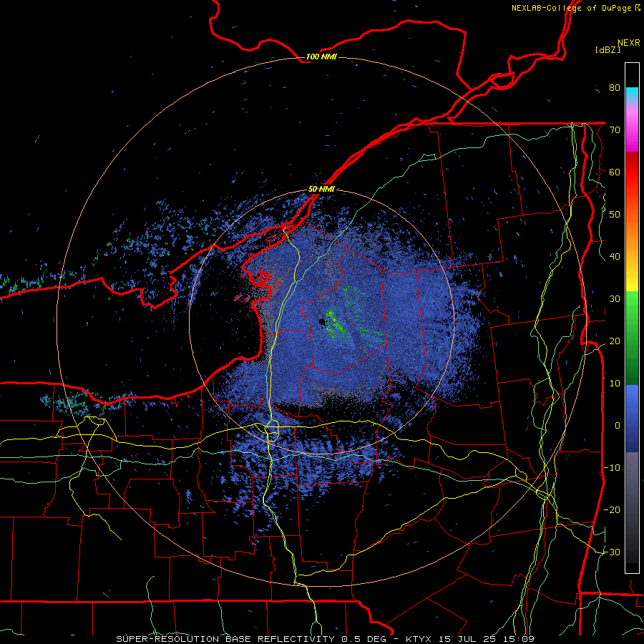Click the 80 dBZ scale value
The height and width of the screenshot is (644, 644).
click(615, 88)
